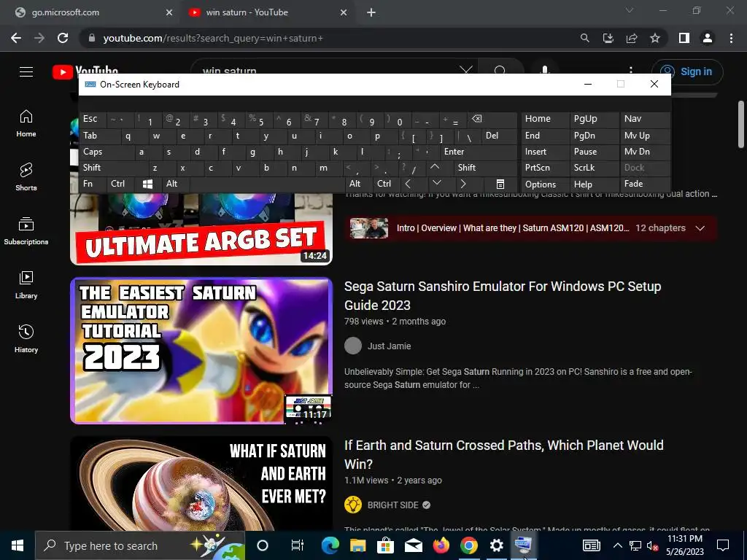Open the Chrome side panel
The image size is (747, 560).
click(x=684, y=38)
